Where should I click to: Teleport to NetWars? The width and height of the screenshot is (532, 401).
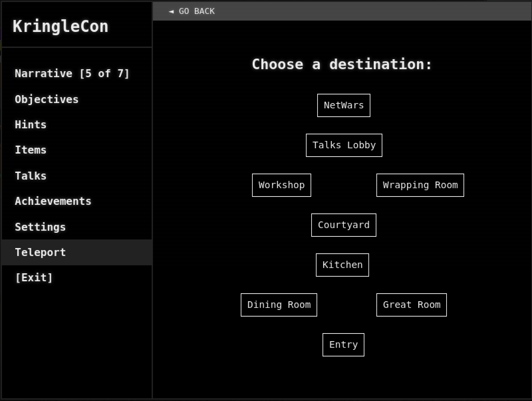tap(343, 105)
